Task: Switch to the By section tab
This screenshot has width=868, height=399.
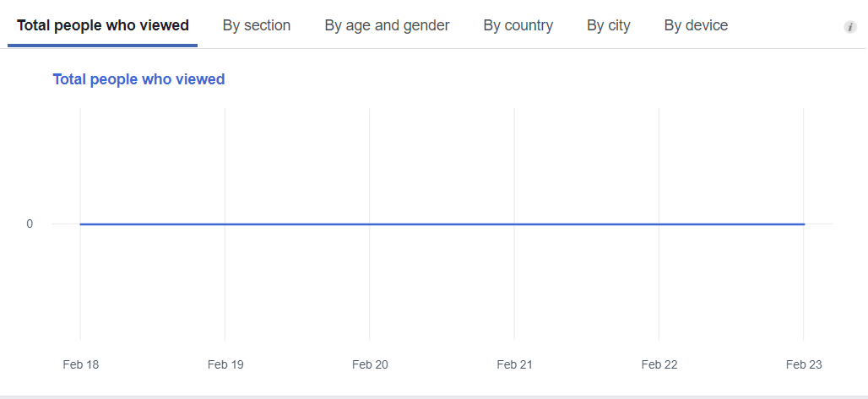Action: 257,25
